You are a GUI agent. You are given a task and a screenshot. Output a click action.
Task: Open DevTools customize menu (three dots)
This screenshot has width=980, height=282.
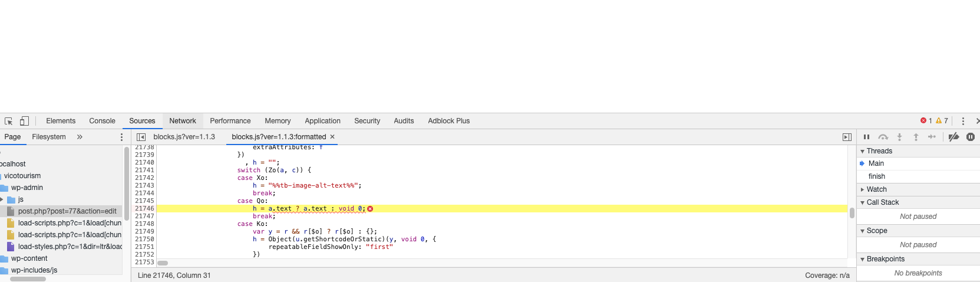click(x=963, y=121)
